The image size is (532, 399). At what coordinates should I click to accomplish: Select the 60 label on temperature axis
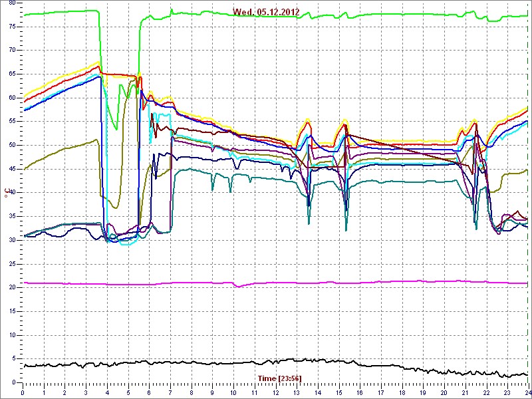click(x=11, y=98)
